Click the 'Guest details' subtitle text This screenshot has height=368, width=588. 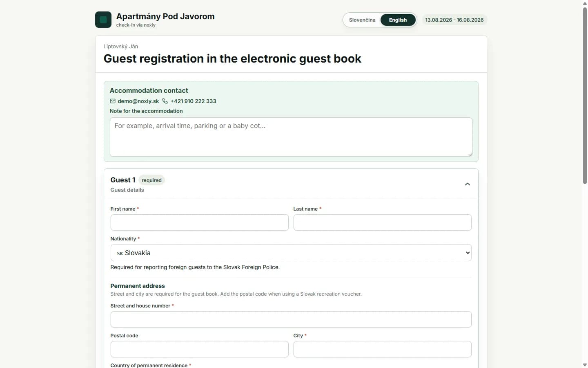[x=127, y=190]
